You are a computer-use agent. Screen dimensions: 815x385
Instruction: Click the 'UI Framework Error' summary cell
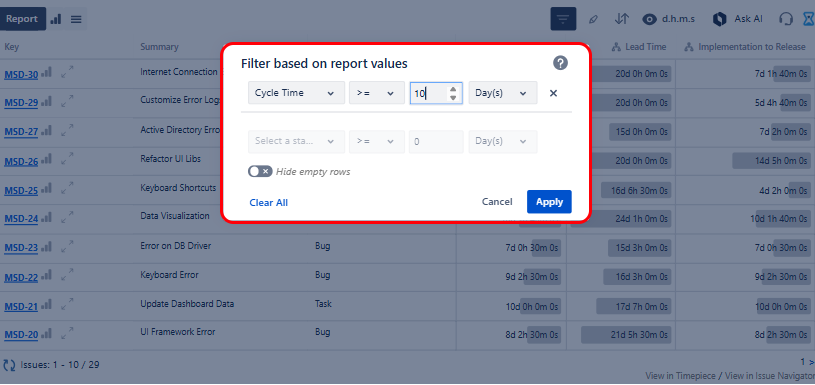click(178, 331)
